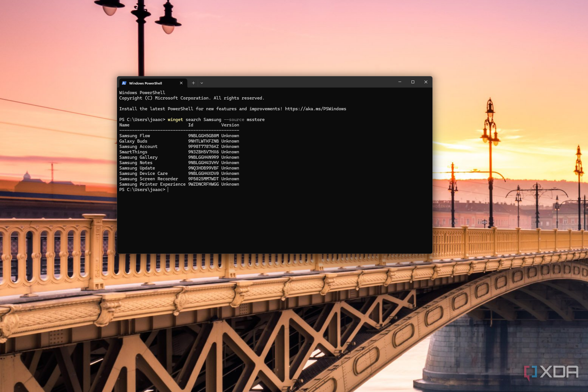Click the Id 9P98T77876KZ
This screenshot has width=588, height=392.
point(203,147)
